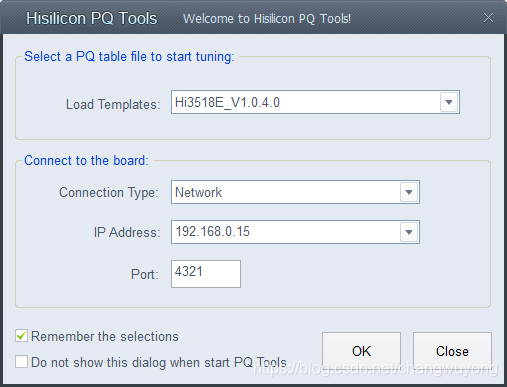
Task: Open the Load Templates dropdown arrow
Action: click(x=449, y=102)
